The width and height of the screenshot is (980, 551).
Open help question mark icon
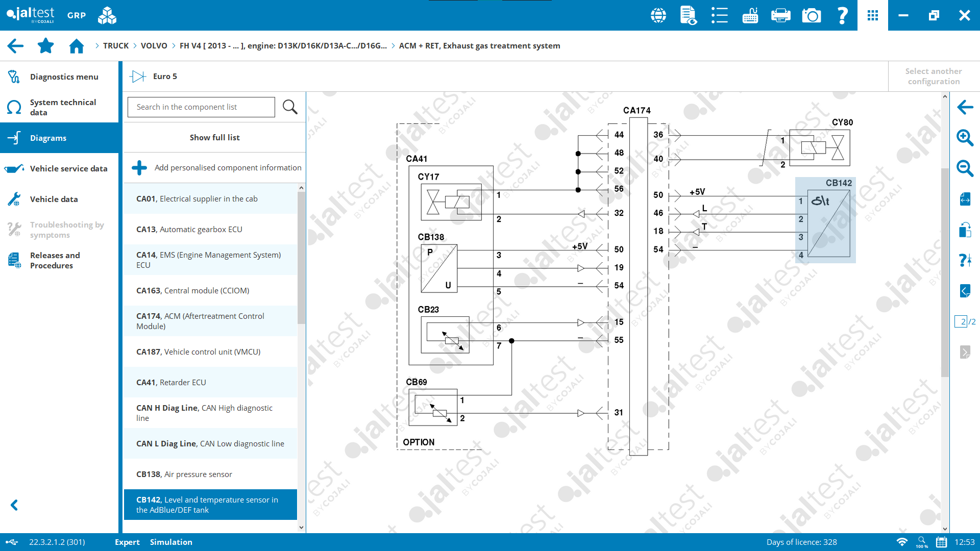tap(842, 15)
